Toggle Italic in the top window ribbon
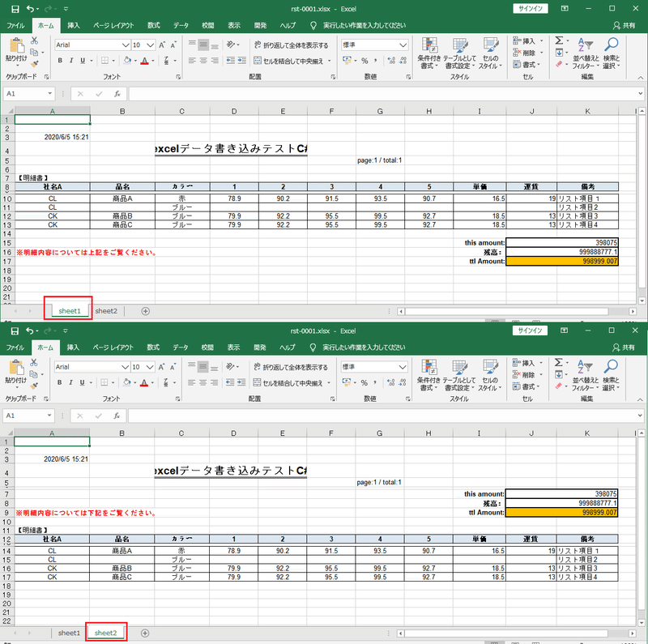This screenshot has height=644, width=648. coord(71,60)
